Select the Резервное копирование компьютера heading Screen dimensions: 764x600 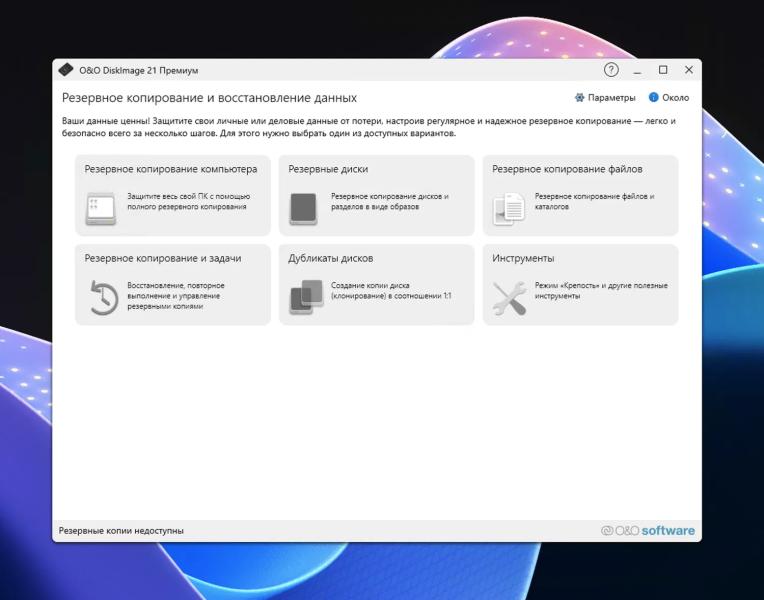pos(171,169)
